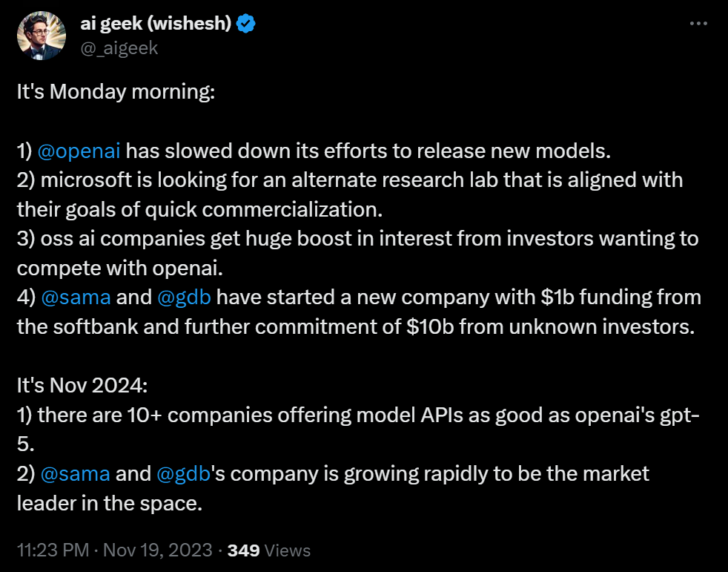
Task: Click the line about 10+ companies offering APIs
Action: [358, 415]
